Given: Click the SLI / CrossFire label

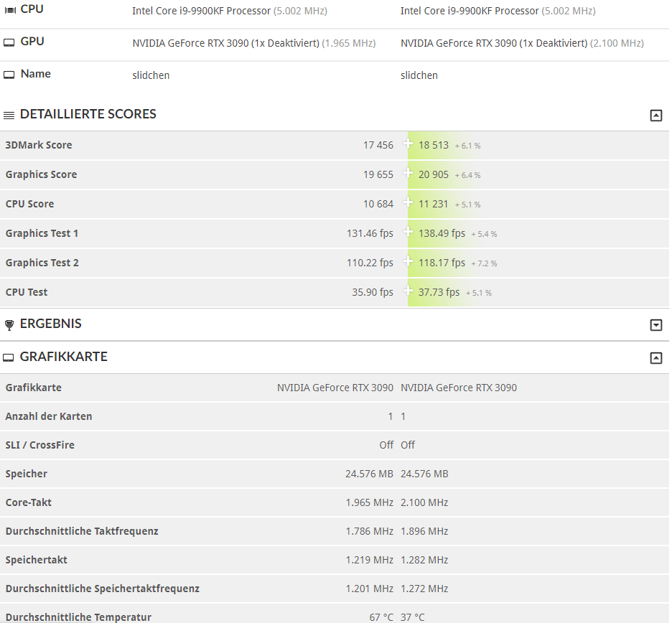Looking at the screenshot, I should click(x=40, y=445).
